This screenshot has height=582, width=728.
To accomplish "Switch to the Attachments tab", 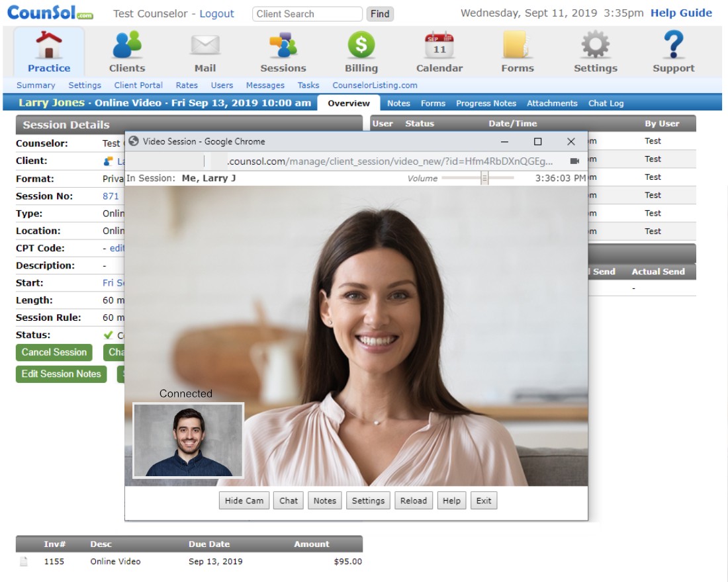I will point(551,103).
